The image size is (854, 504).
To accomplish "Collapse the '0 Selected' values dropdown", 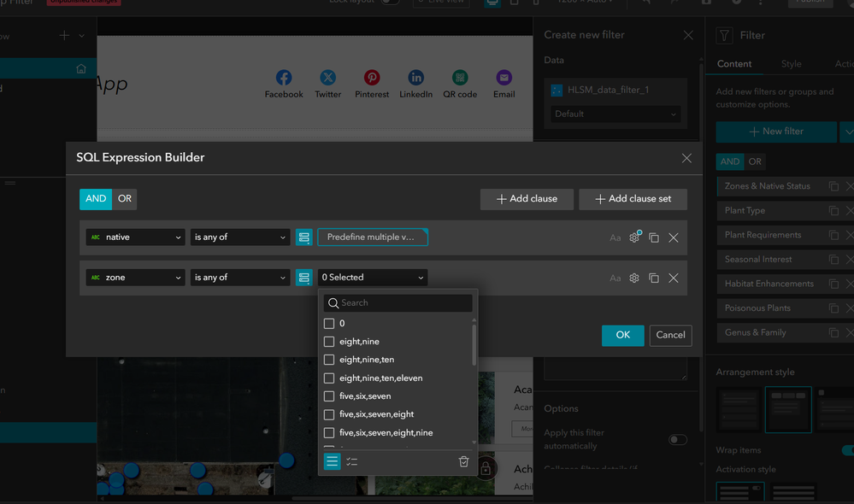I will 373,278.
